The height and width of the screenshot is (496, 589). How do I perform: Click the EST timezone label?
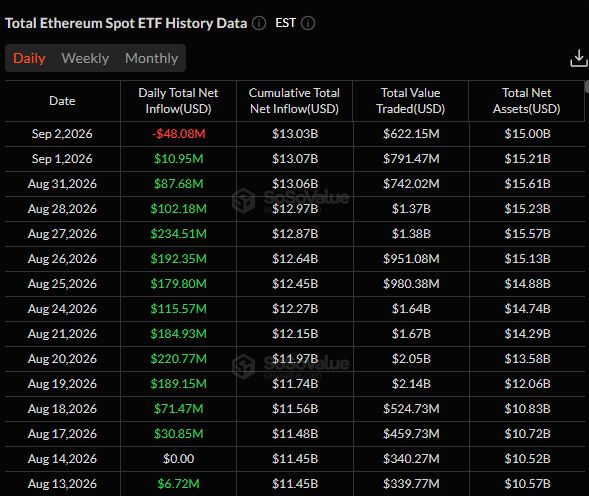click(285, 23)
